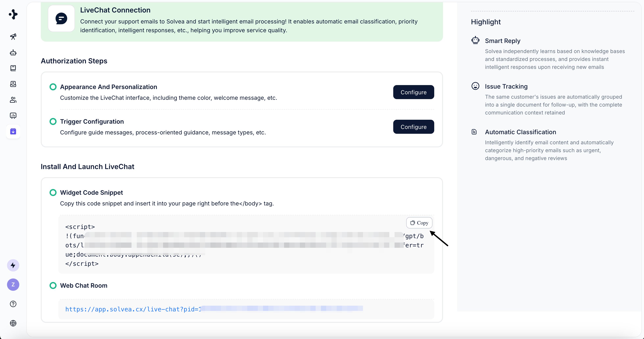Open the robot agent section in sidebar
Viewport: 644px width, 339px height.
point(13,52)
